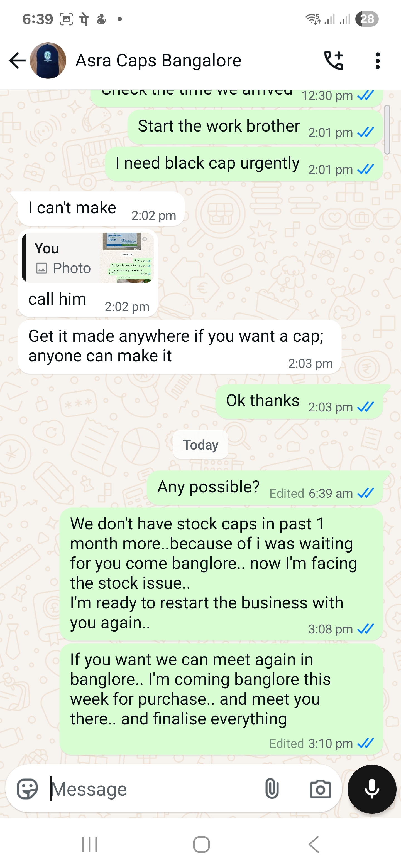Select 'I need black cap urgently' message
The height and width of the screenshot is (868, 401).
coord(244,164)
